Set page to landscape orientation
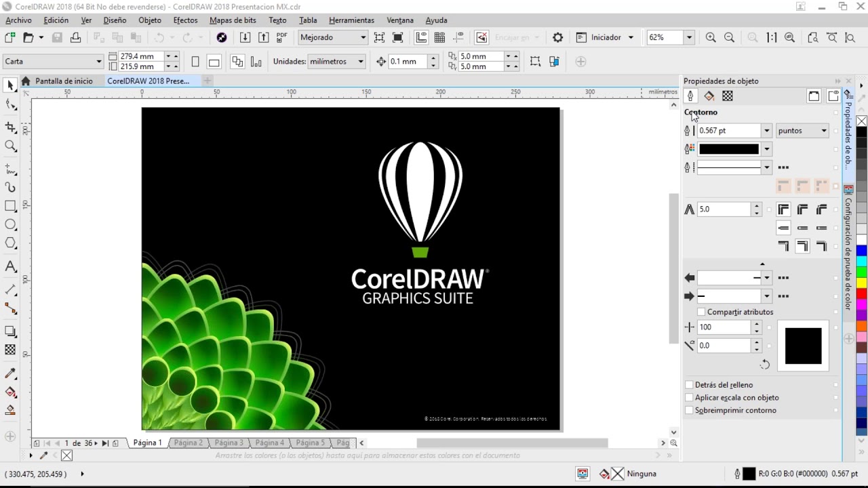This screenshot has height=488, width=868. (x=214, y=62)
